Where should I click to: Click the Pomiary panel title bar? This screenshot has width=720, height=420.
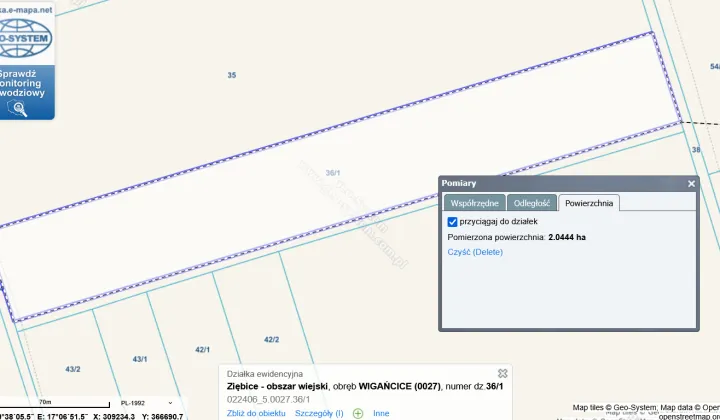point(568,184)
